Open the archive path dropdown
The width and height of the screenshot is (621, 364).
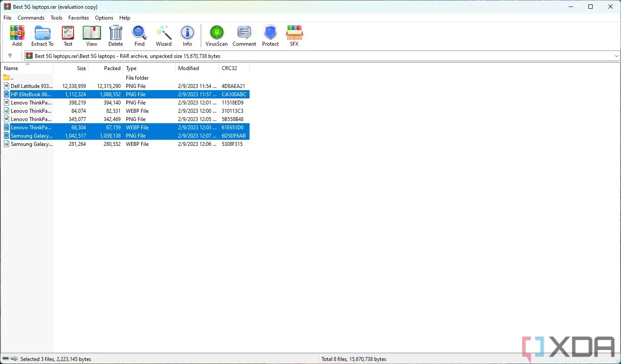pos(617,56)
